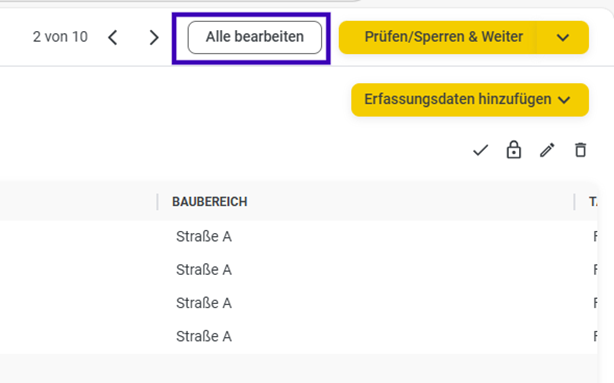
Task: Select the fourth Straße A row
Action: point(298,336)
